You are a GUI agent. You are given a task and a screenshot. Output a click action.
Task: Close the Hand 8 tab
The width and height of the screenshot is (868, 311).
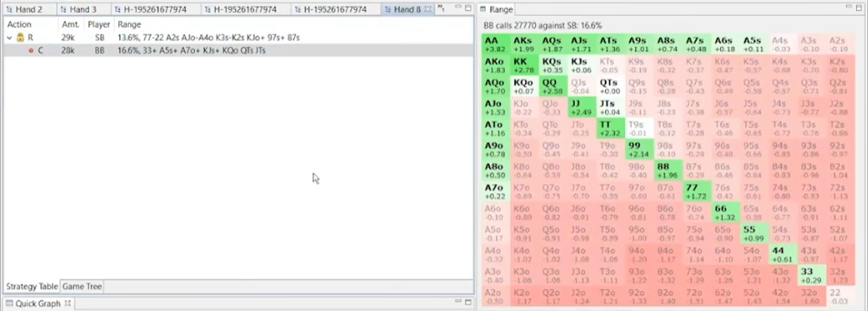point(429,9)
